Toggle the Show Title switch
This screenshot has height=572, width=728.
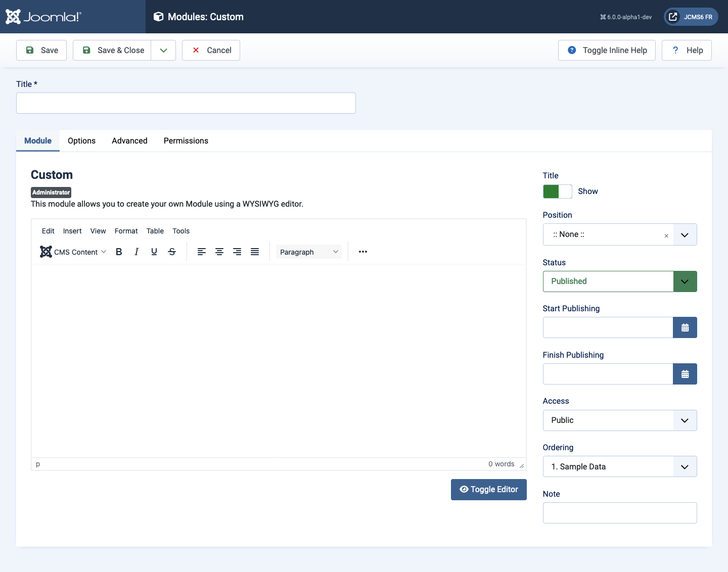pyautogui.click(x=558, y=192)
